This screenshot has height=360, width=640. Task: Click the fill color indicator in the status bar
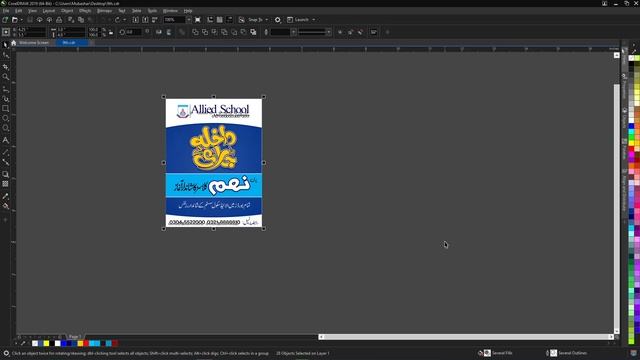pyautogui.click(x=487, y=353)
